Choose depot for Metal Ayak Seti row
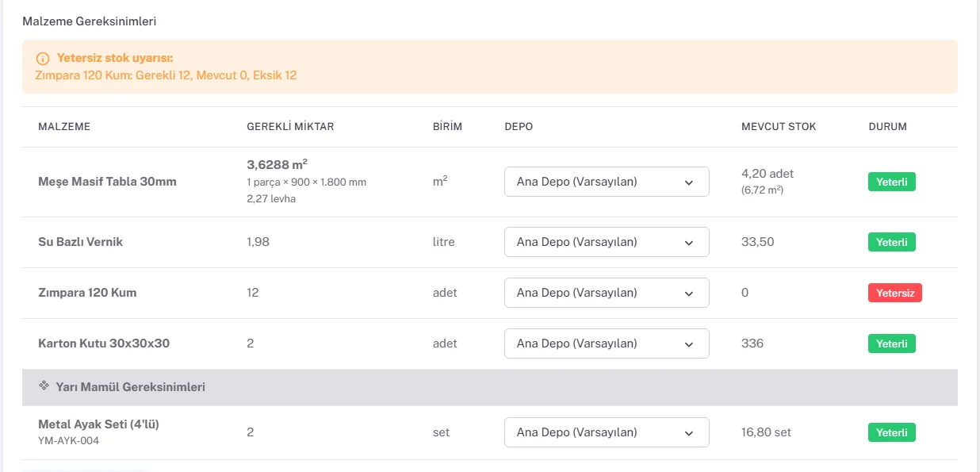This screenshot has width=980, height=472. 607,432
